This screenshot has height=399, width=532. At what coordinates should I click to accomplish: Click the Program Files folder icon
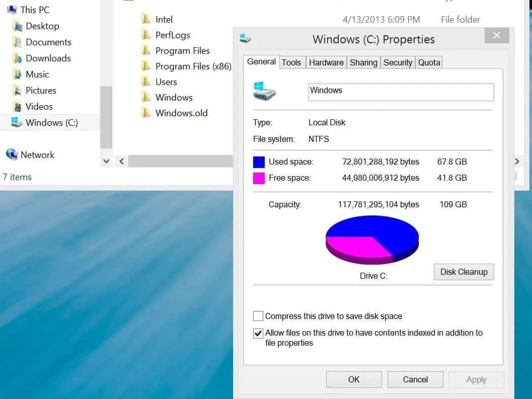[145, 50]
